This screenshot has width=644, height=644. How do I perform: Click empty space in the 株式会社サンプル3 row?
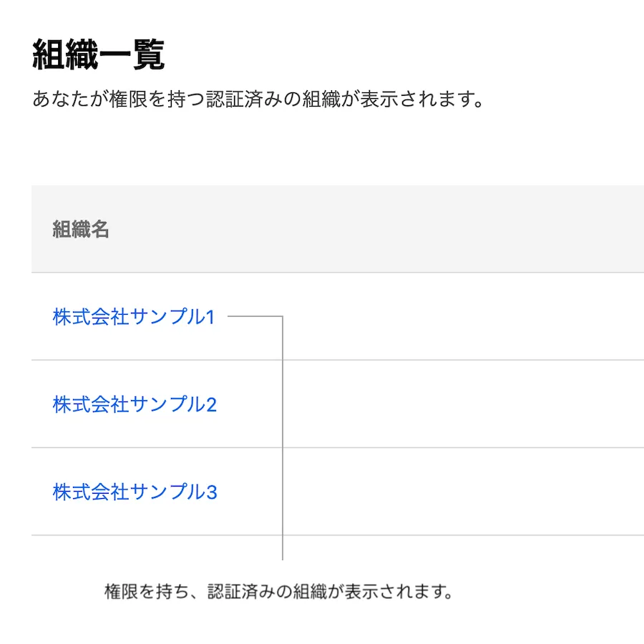point(465,492)
